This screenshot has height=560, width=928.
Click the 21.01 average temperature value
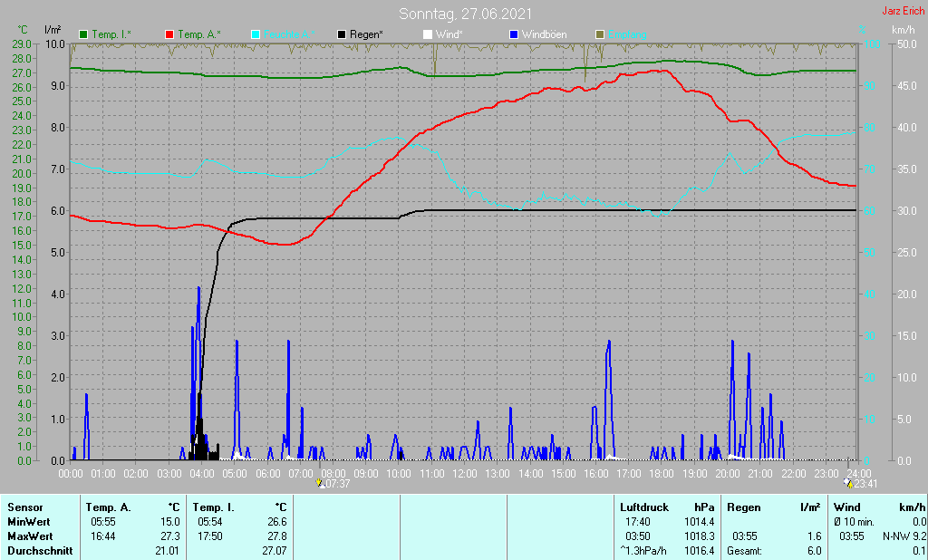point(167,551)
